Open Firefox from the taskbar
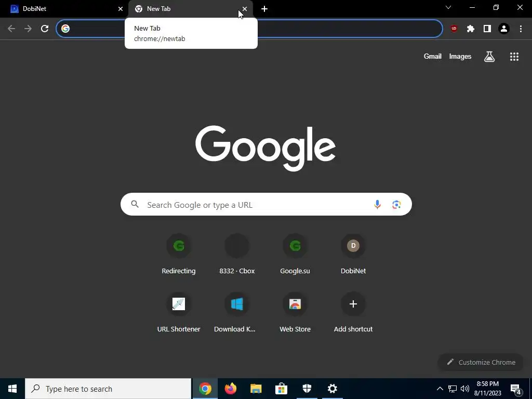532x399 pixels. (231, 389)
